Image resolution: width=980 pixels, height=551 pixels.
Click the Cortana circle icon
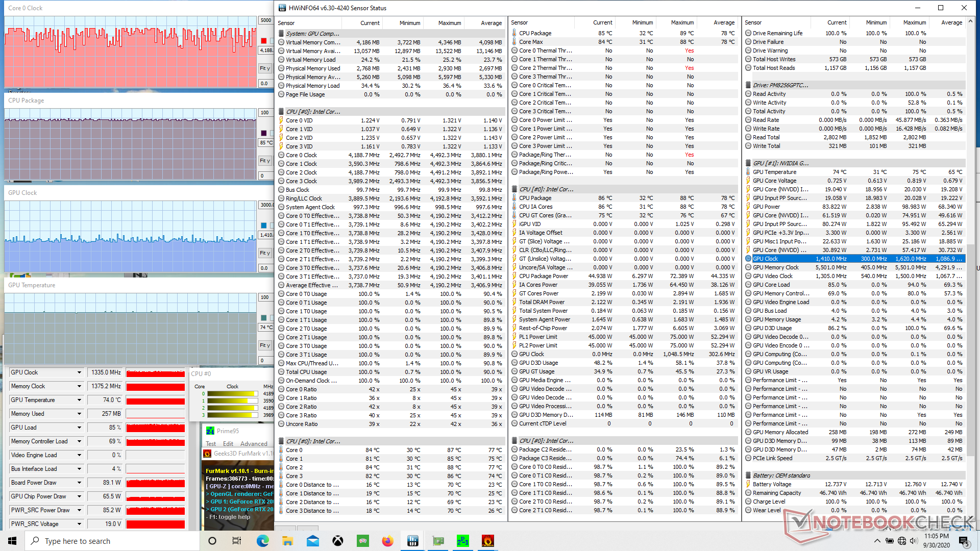click(212, 541)
